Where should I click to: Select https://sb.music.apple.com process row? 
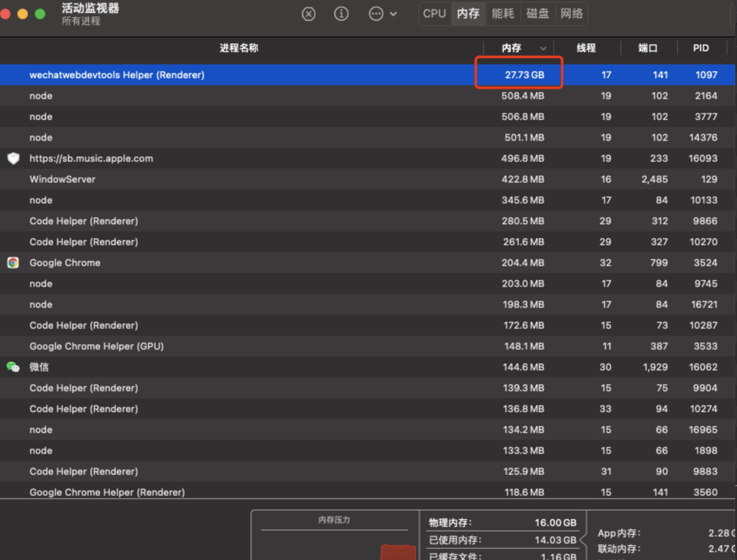coord(368,158)
